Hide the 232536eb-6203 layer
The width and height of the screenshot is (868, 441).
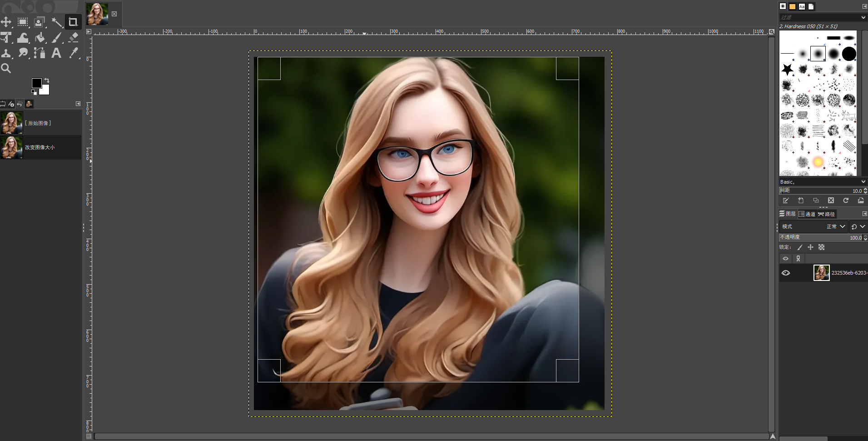coord(786,273)
